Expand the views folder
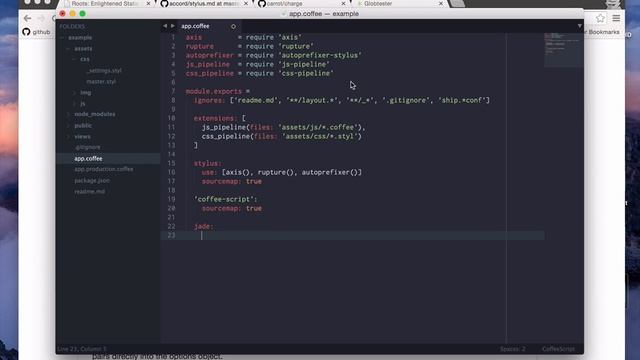 [68, 137]
